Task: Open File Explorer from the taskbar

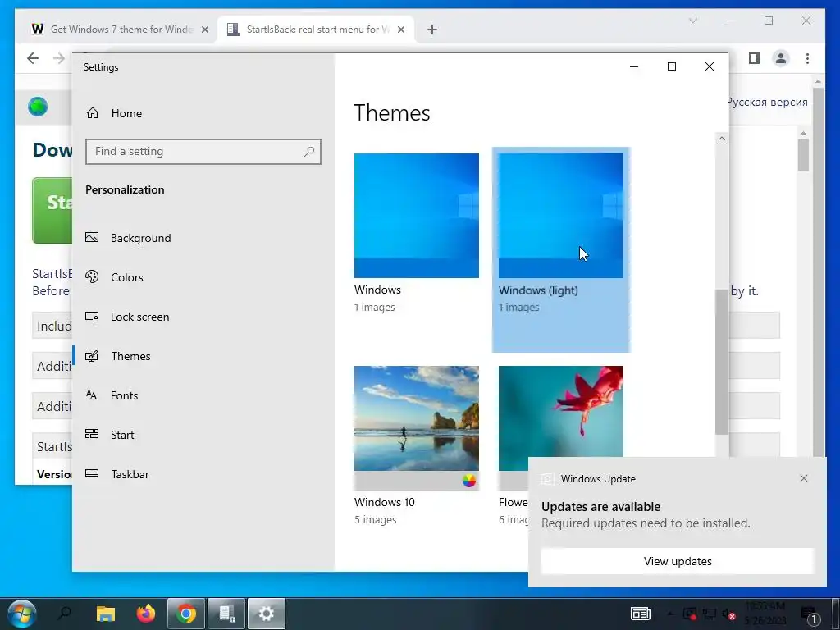Action: coord(106,614)
